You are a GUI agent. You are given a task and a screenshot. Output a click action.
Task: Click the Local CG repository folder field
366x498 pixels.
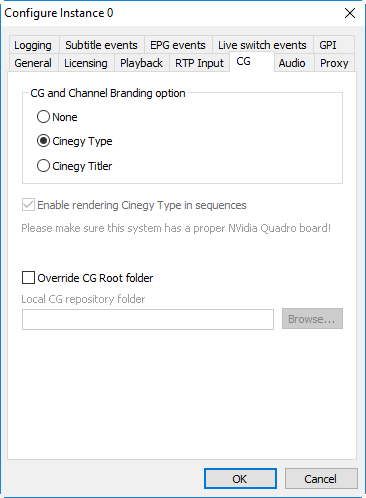coord(148,319)
